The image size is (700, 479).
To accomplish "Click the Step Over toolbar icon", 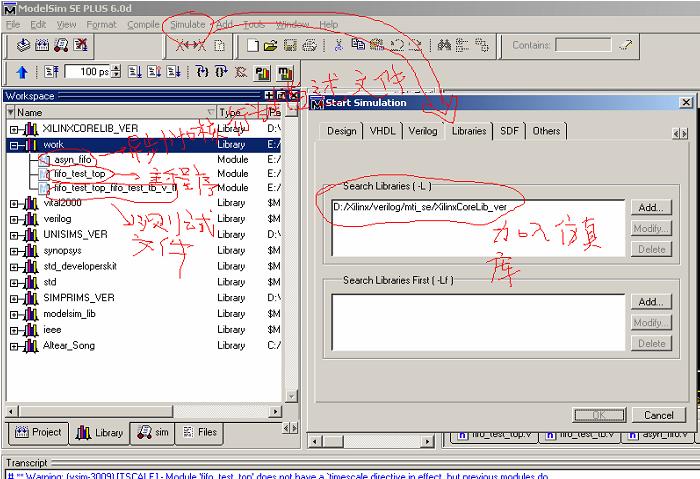I will click(x=221, y=72).
